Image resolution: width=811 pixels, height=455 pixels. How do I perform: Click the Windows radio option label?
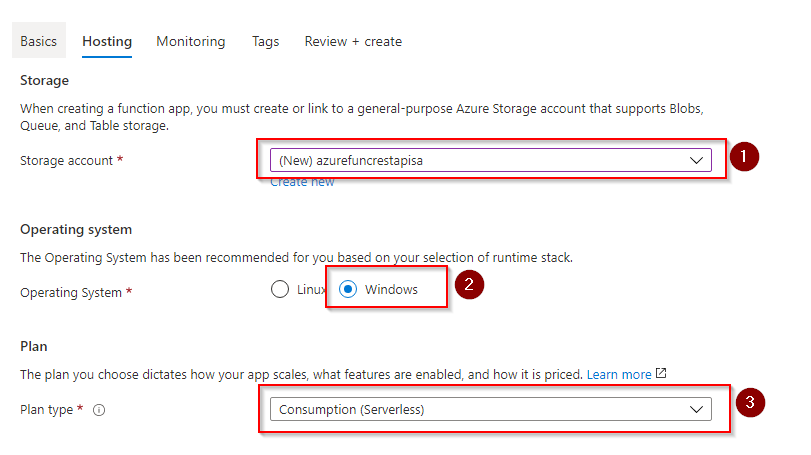pyautogui.click(x=391, y=290)
